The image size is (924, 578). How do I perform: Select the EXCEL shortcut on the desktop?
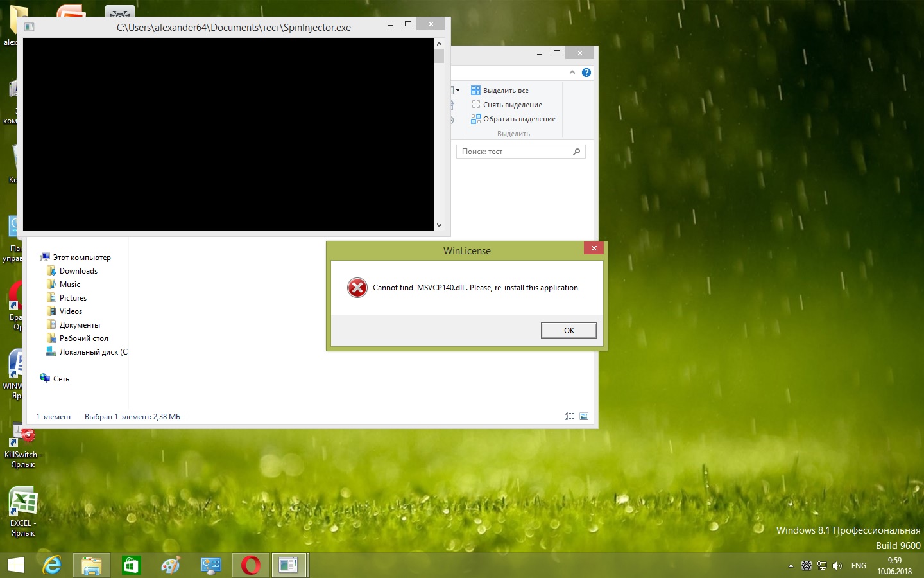pyautogui.click(x=23, y=511)
